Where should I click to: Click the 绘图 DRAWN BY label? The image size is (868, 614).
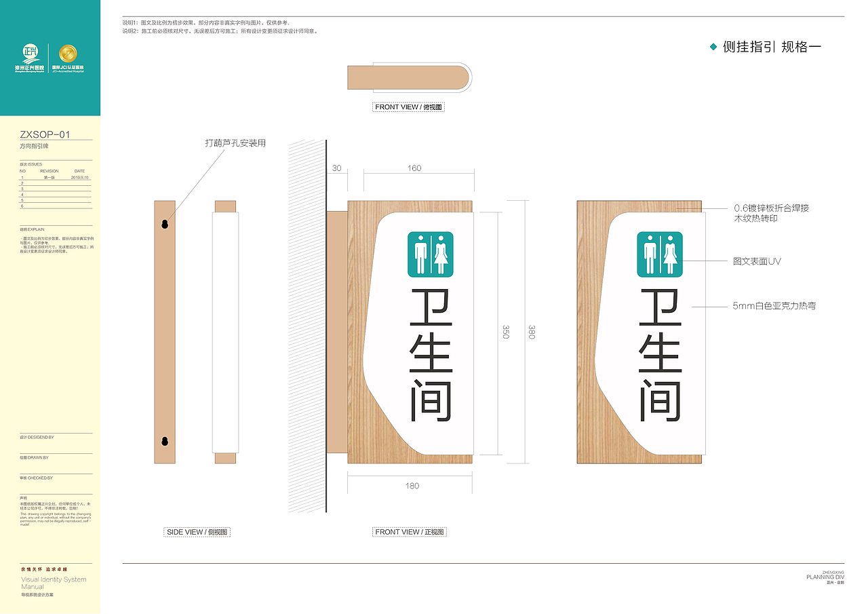pyautogui.click(x=35, y=458)
